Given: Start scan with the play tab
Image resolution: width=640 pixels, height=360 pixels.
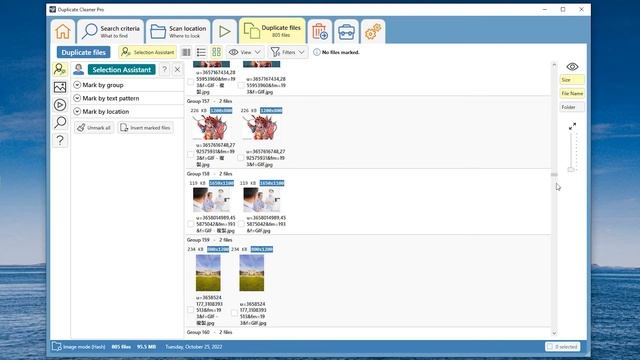Looking at the screenshot, I should click(x=224, y=31).
